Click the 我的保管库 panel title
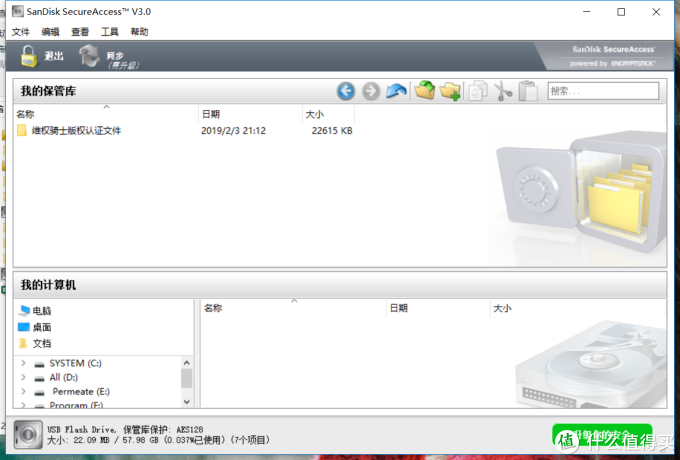The image size is (680, 460). [48, 91]
